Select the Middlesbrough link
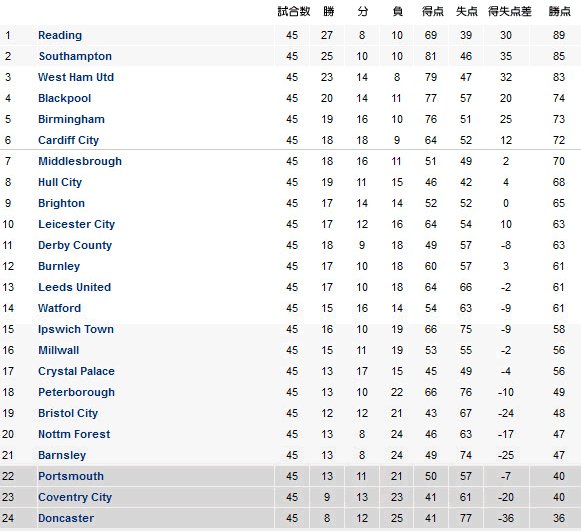 click(80, 161)
